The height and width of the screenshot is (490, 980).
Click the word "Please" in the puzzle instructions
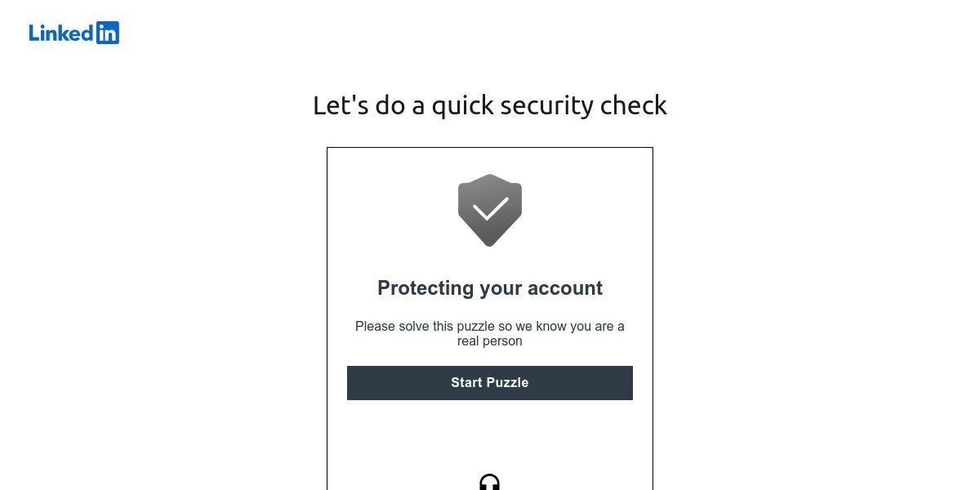375,327
